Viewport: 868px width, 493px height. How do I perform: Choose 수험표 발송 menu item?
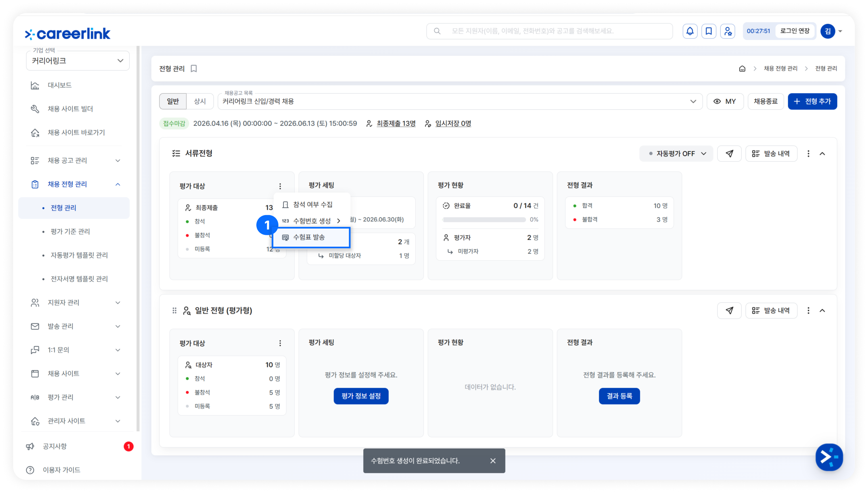point(311,237)
